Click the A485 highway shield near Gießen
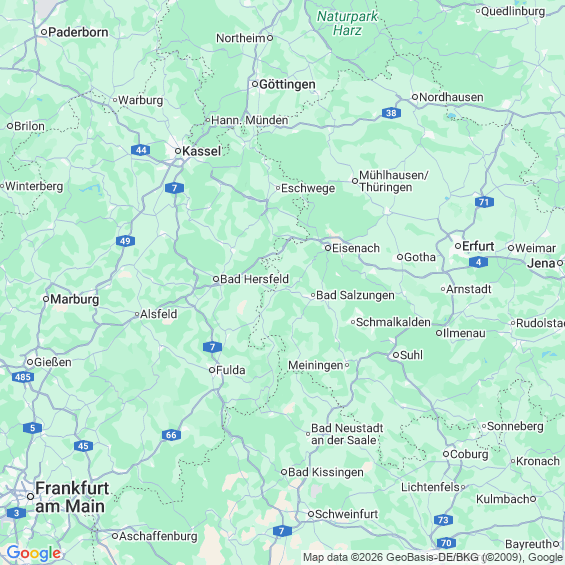Image resolution: width=565 pixels, height=565 pixels. 23,377
